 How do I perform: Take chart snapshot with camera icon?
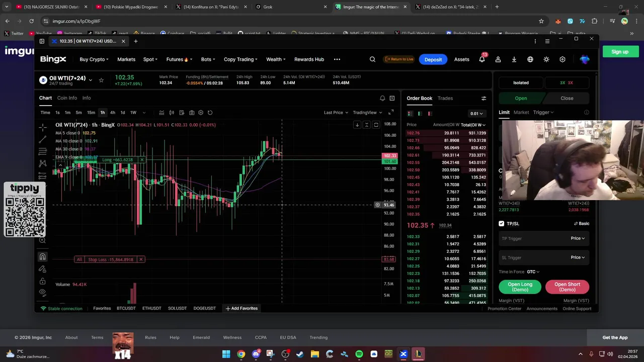coord(192,113)
